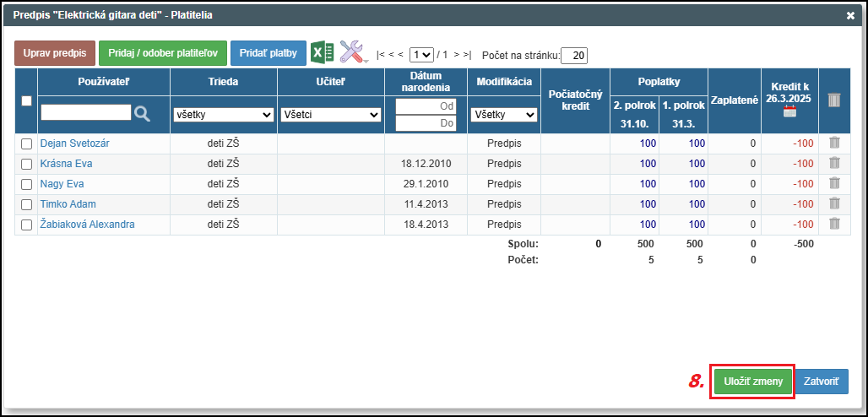This screenshot has width=868, height=417.
Task: Click the -500 total credit value
Action: click(803, 244)
